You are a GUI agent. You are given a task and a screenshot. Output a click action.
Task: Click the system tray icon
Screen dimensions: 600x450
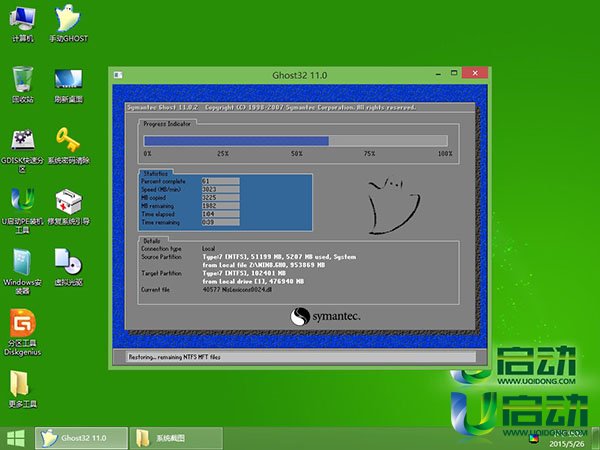(534, 438)
